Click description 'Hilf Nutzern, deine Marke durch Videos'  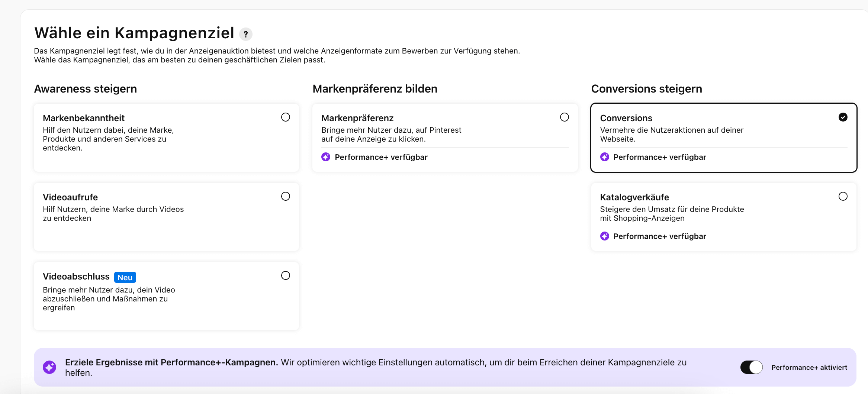113,214
